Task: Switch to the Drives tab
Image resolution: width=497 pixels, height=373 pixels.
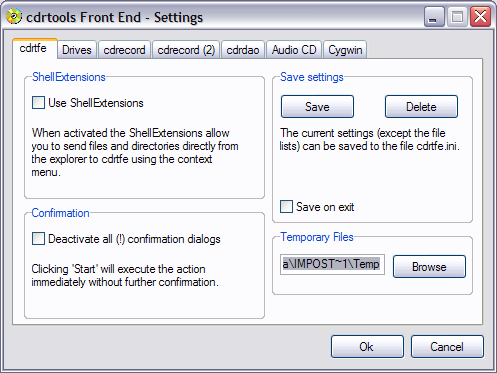Action: click(77, 50)
